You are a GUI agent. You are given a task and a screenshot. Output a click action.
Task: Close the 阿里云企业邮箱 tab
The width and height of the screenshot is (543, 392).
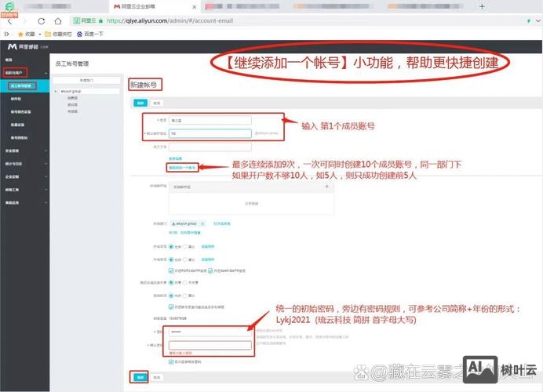(x=195, y=6)
